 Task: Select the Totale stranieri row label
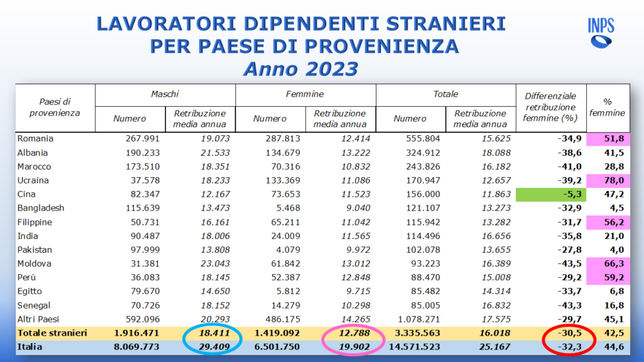[52, 331]
